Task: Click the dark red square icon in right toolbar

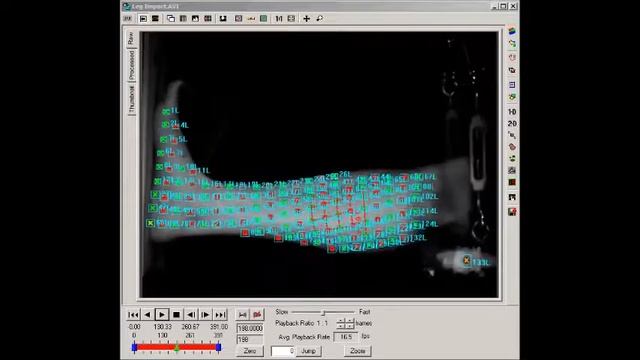Action: 512,182
